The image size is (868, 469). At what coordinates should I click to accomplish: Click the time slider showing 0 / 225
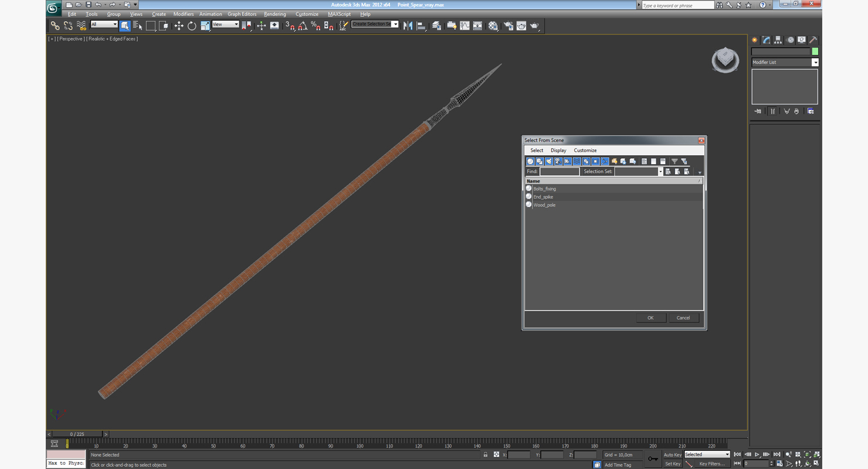pos(77,434)
